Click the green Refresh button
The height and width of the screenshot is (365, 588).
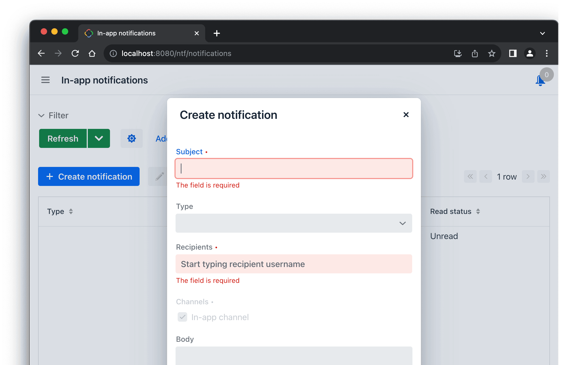63,138
